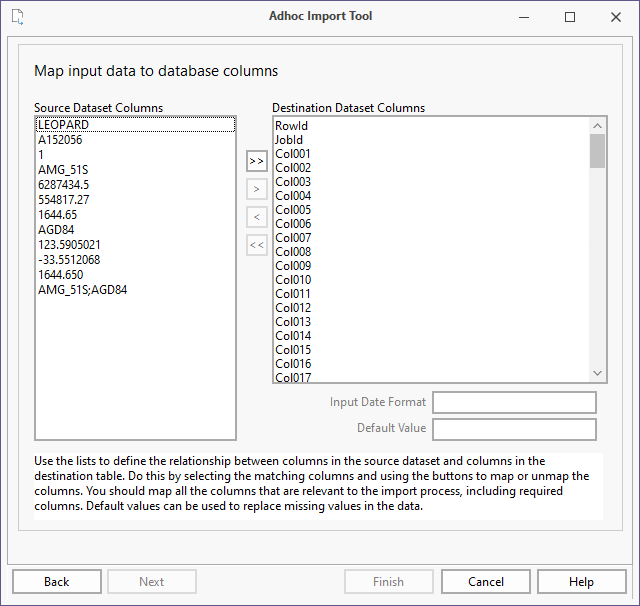Focus the Input Date Format field
Viewport: 640px width, 606px height.
click(x=514, y=402)
